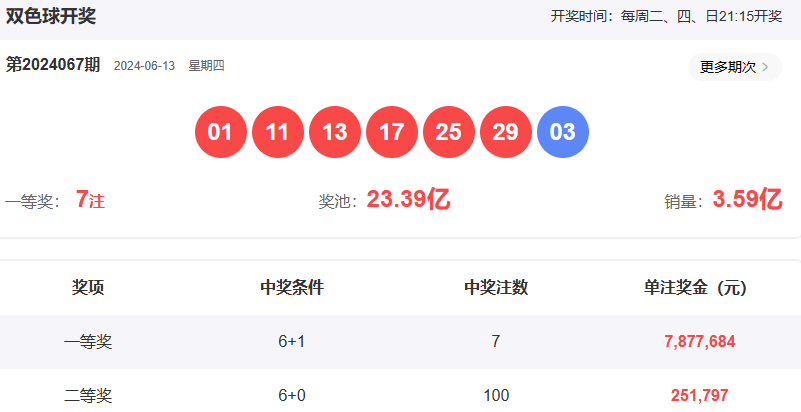801x412 pixels.
Task: Click the 中奖条件 column header
Action: tap(292, 288)
